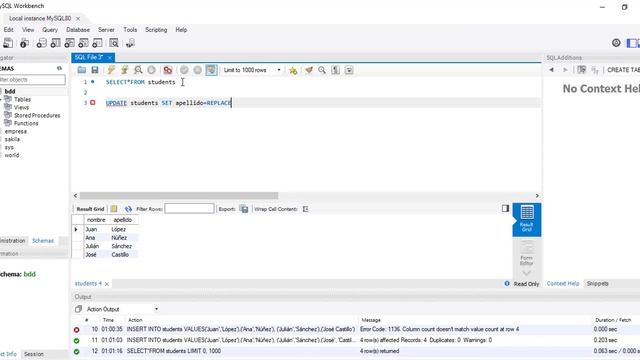Select the sakila schema
Image resolution: width=640 pixels, height=360 pixels.
[x=12, y=139]
